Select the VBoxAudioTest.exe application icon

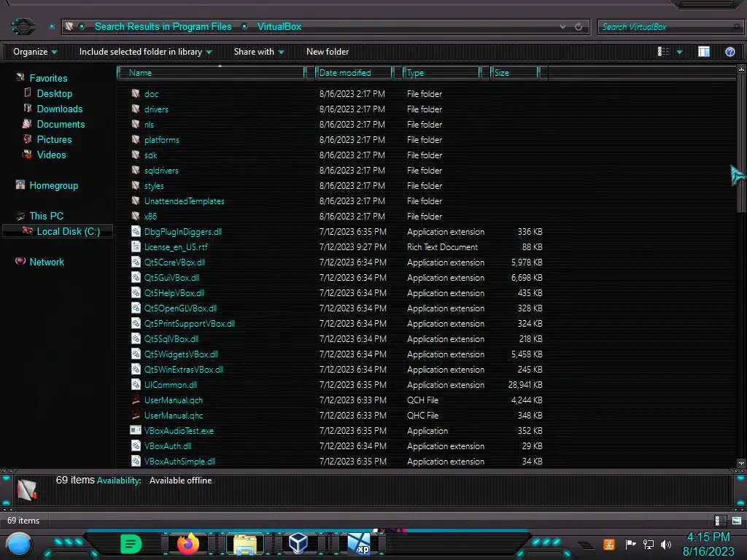coord(136,430)
